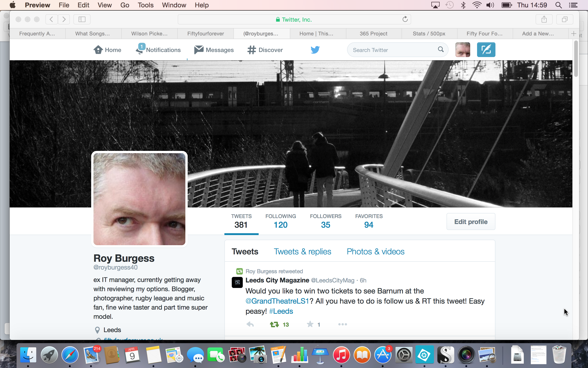Open the Tweets 381 count

[x=241, y=221]
